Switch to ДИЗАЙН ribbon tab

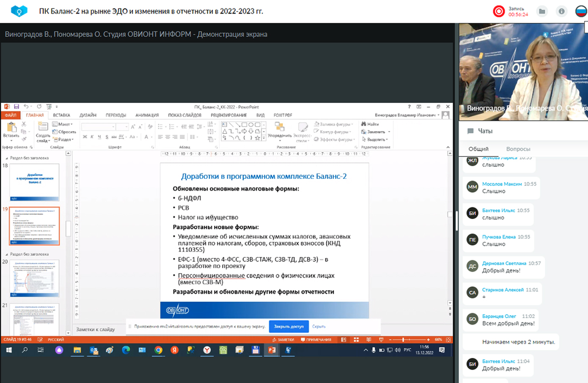tap(88, 115)
